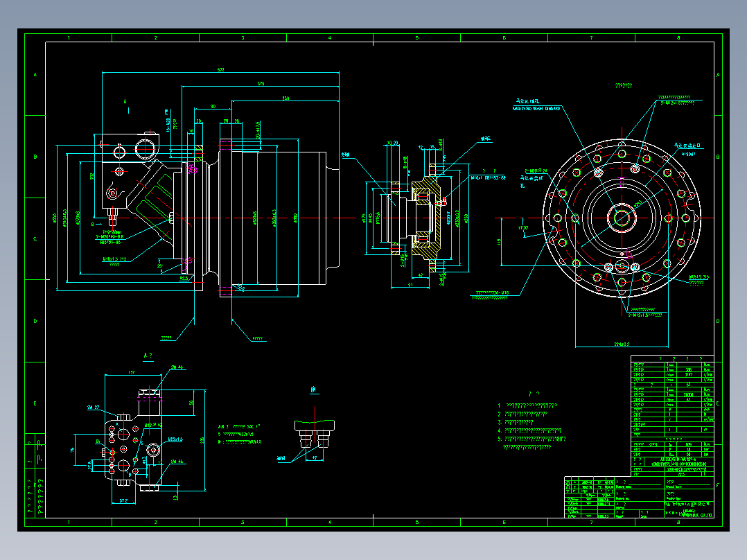The image size is (747, 560).
Task: Select the 235 height dimension in view A
Action: [202, 440]
